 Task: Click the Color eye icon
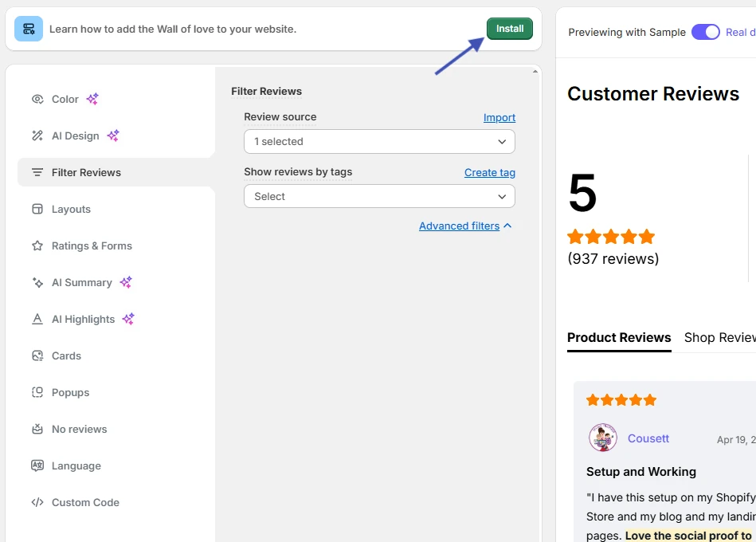click(37, 99)
